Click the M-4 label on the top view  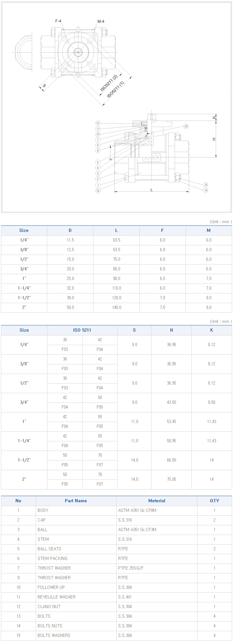101,21
